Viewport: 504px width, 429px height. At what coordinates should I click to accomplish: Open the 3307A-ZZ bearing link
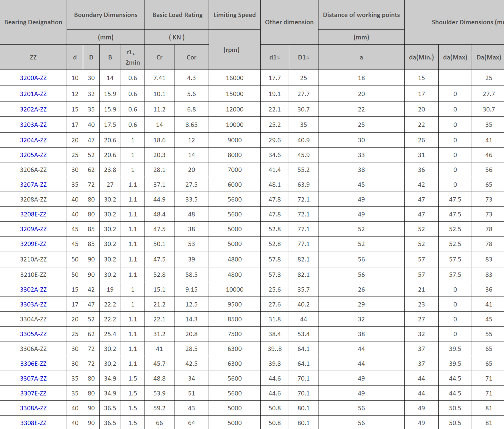point(33,378)
